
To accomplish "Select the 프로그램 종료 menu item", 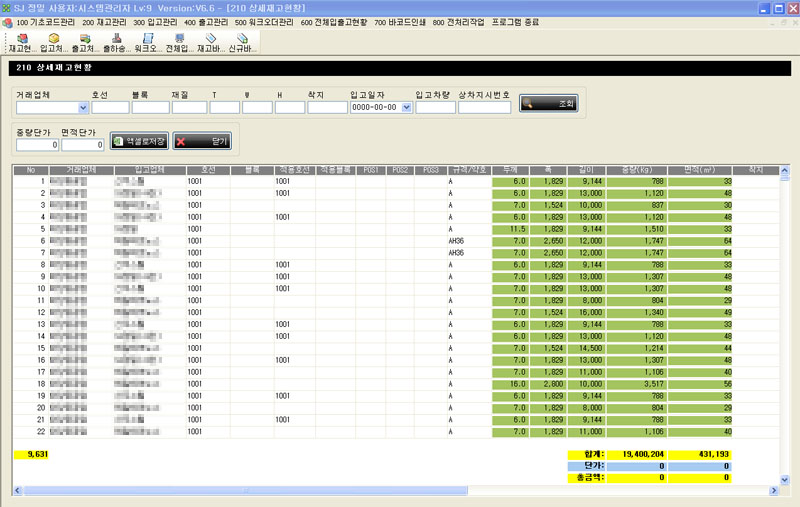I will point(515,21).
